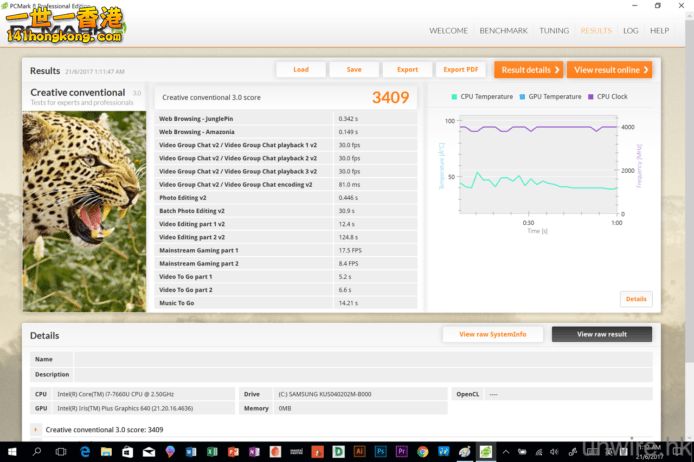This screenshot has width=694, height=462.
Task: Select Video To Go part 2 row
Action: point(286,290)
